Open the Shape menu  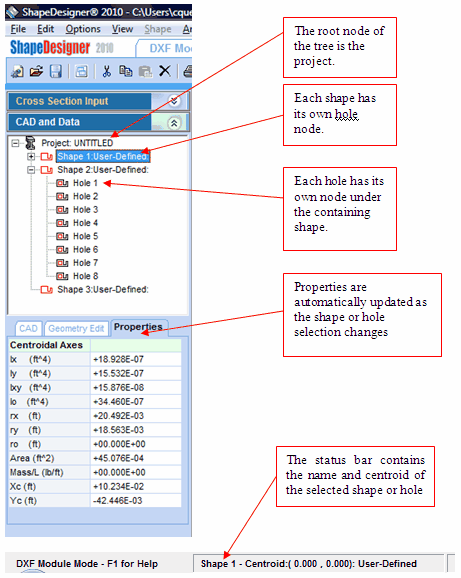tap(158, 29)
